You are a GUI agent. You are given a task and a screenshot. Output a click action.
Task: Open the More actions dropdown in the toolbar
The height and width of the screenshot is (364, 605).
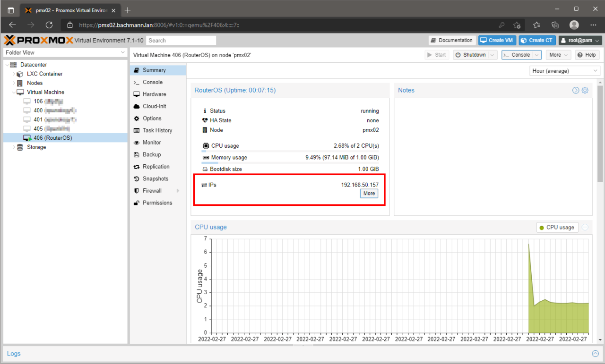558,55
